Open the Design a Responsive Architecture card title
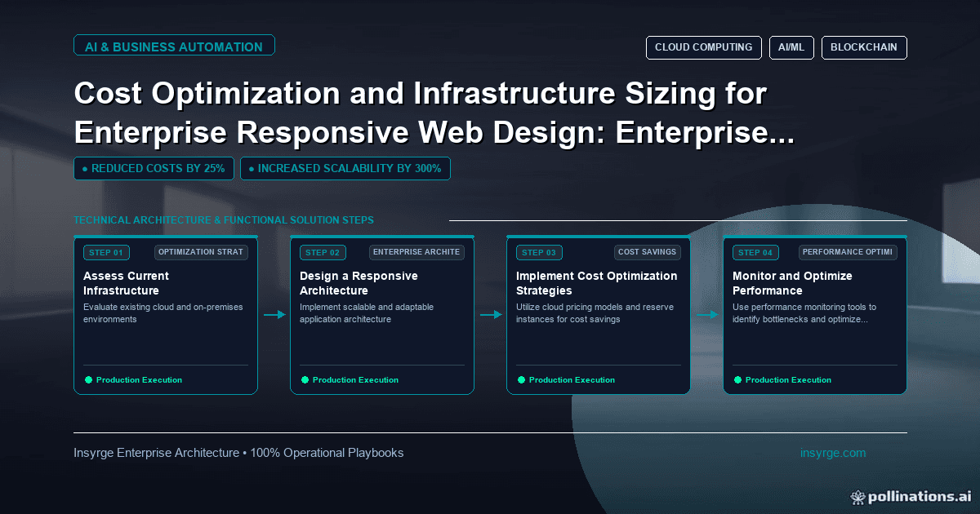The height and width of the screenshot is (514, 980). coord(359,283)
